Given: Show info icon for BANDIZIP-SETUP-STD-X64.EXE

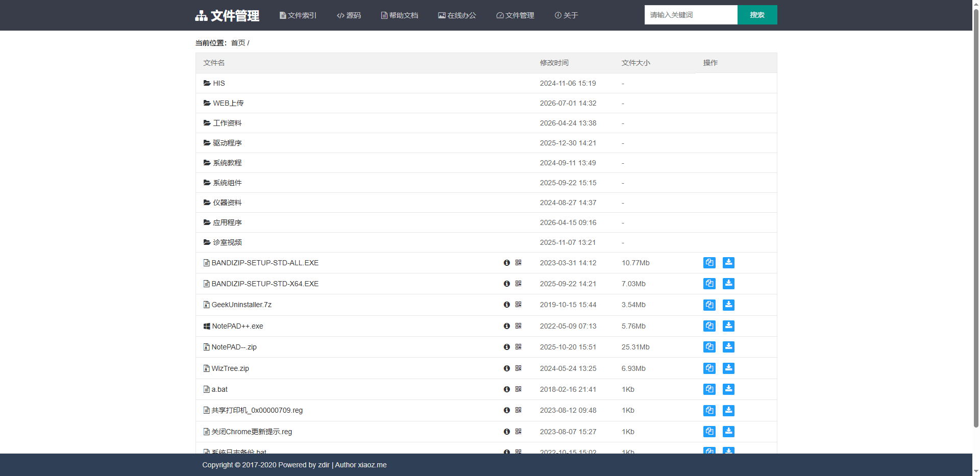Looking at the screenshot, I should pos(507,284).
